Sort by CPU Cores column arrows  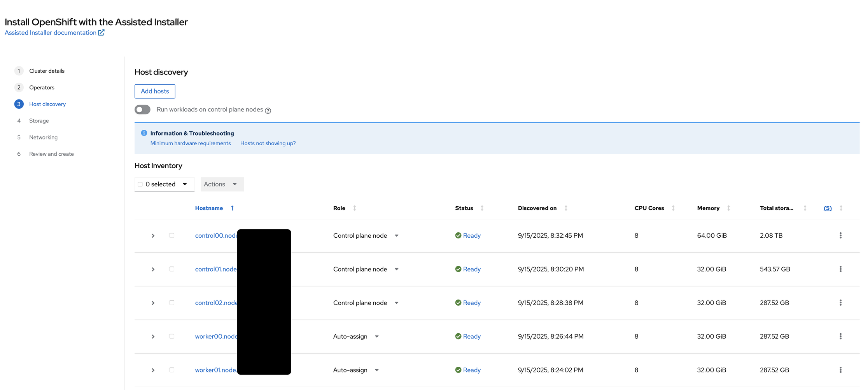point(673,208)
